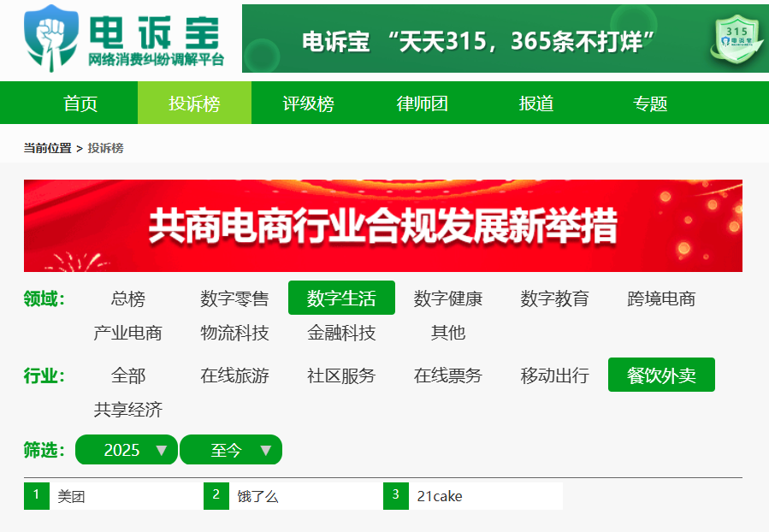Open the red 共商电商行业合规发展新举措 banner

click(383, 226)
